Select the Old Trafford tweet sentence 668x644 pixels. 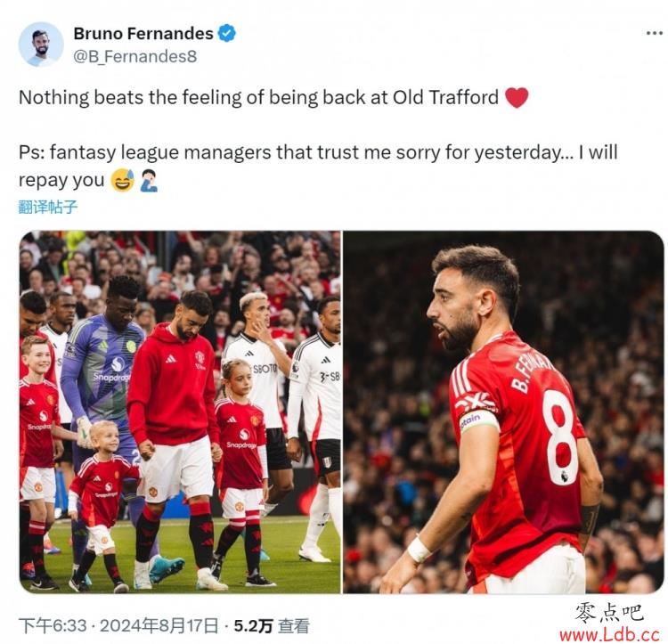click(x=273, y=98)
